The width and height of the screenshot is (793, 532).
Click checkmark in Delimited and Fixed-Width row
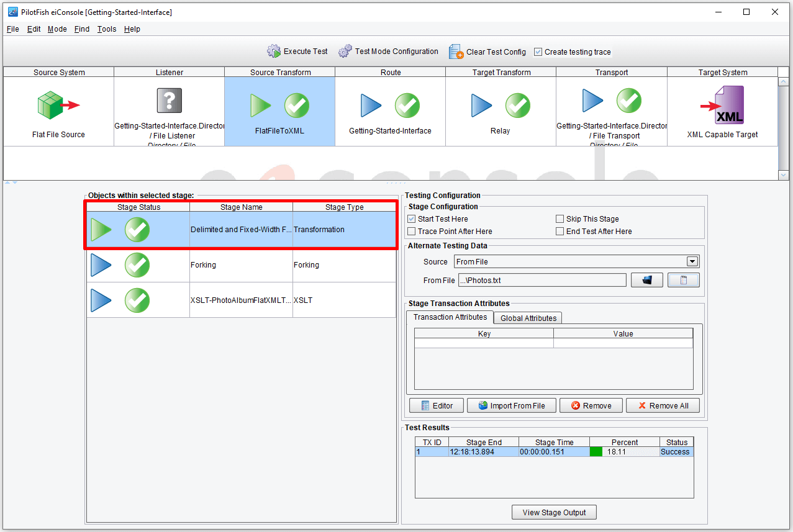pyautogui.click(x=137, y=230)
